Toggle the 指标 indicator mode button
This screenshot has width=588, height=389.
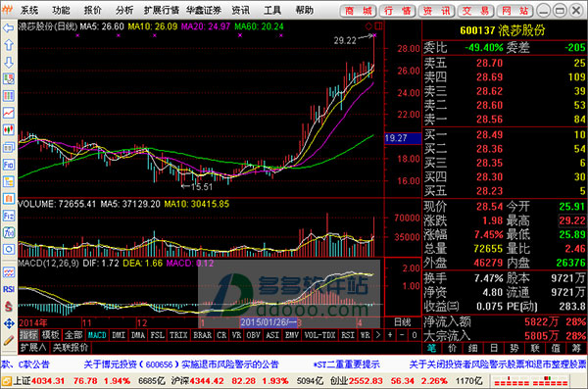click(x=28, y=335)
